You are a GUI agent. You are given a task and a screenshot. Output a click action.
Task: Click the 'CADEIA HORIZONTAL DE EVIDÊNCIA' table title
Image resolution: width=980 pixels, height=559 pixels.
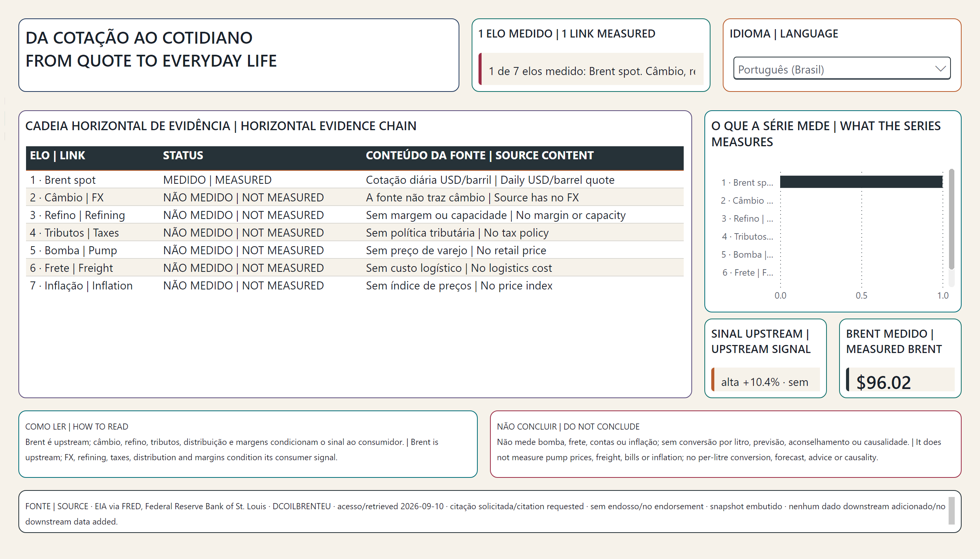click(221, 126)
